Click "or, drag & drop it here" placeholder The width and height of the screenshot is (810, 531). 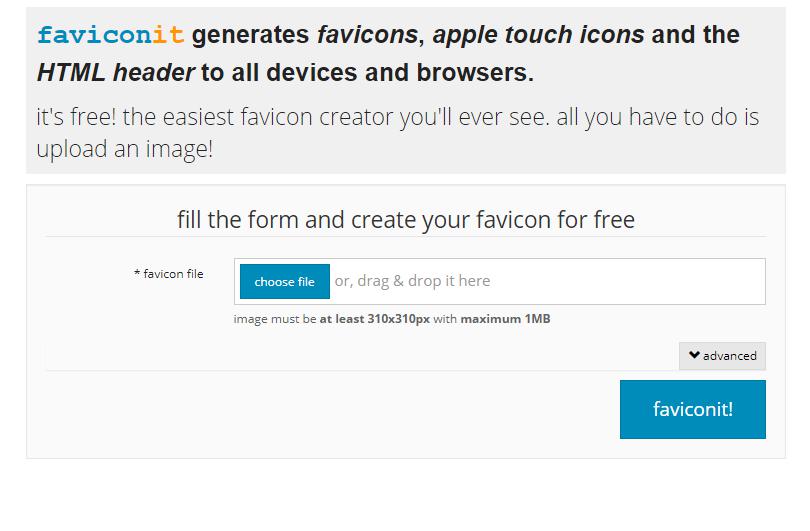coord(412,281)
